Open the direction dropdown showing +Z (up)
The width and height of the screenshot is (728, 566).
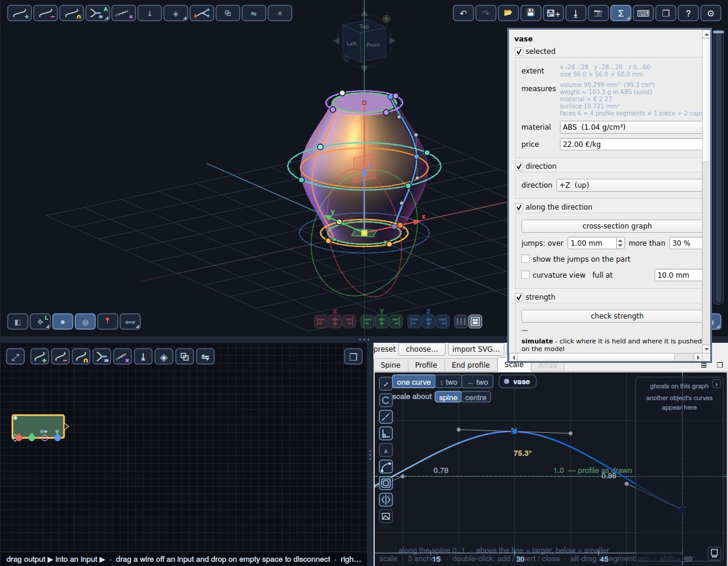(x=629, y=185)
